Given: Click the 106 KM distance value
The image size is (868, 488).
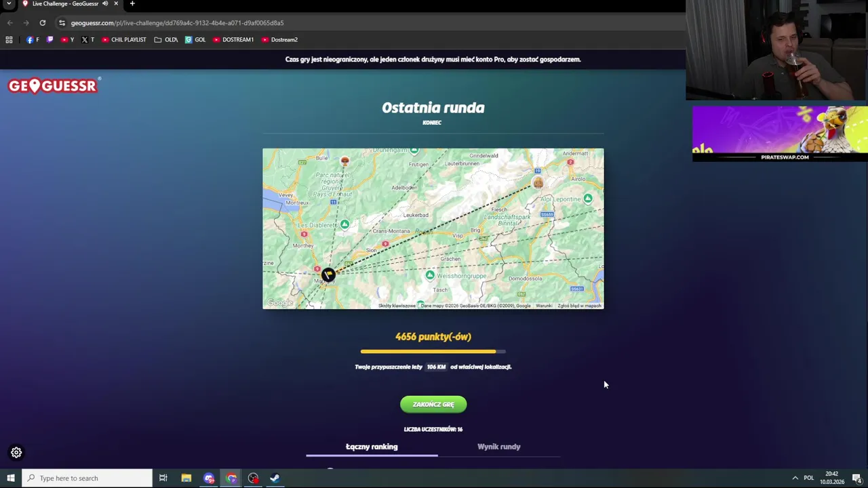Looking at the screenshot, I should click(436, 367).
